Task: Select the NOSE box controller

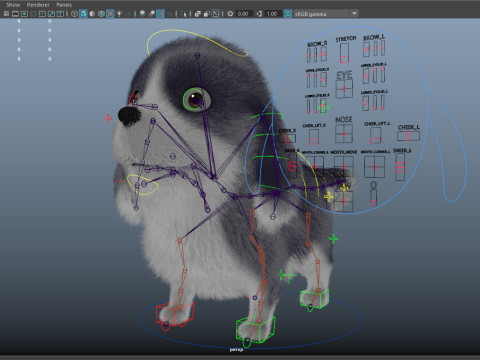Action: tap(344, 134)
